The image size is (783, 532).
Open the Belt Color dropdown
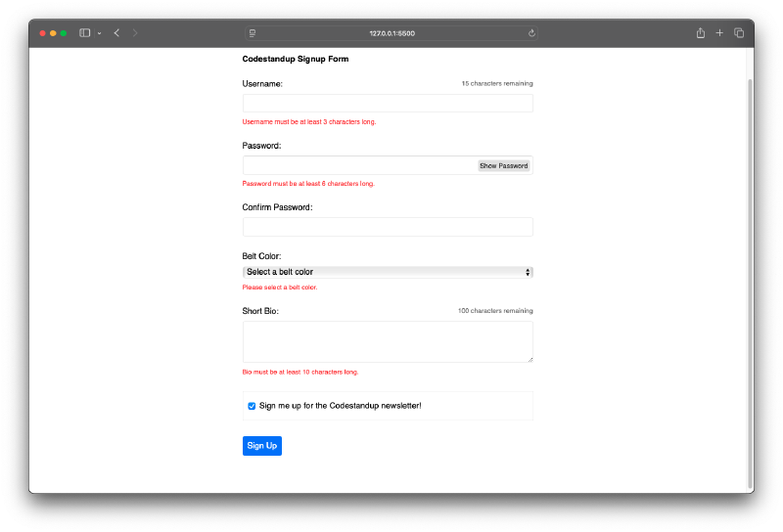click(x=388, y=272)
